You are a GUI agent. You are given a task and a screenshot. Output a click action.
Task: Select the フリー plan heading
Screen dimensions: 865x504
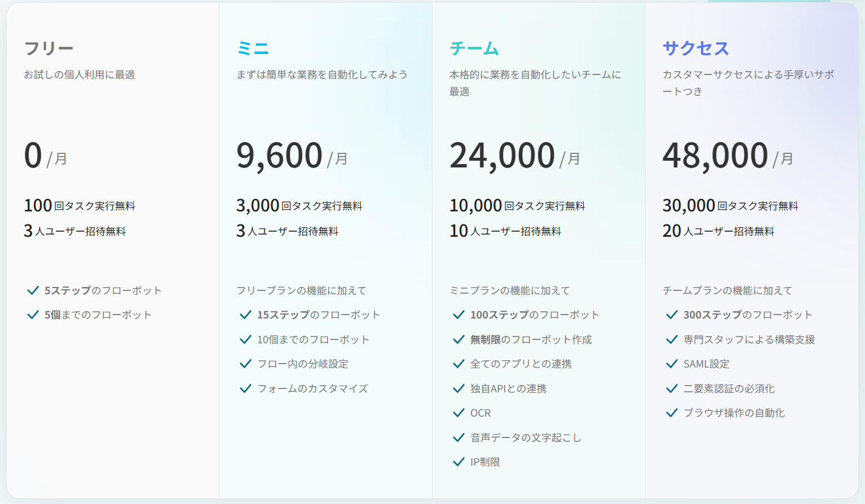(x=48, y=48)
